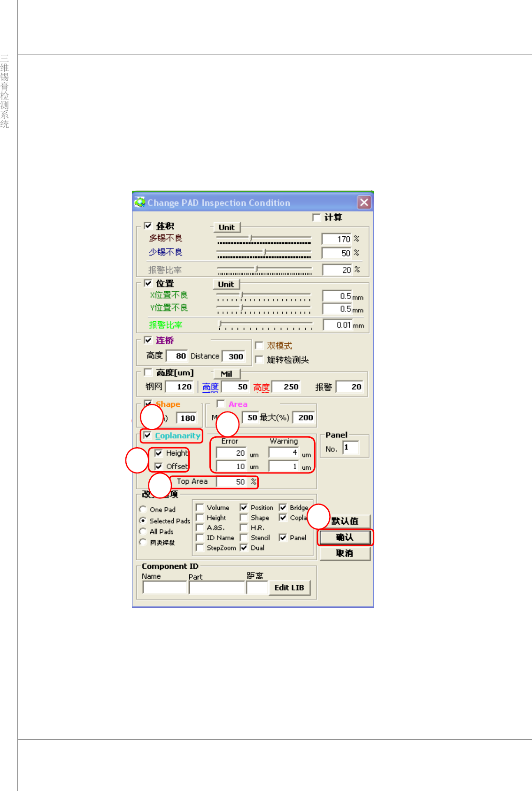
Task: Select the All Pads radio button
Action: coord(143,531)
